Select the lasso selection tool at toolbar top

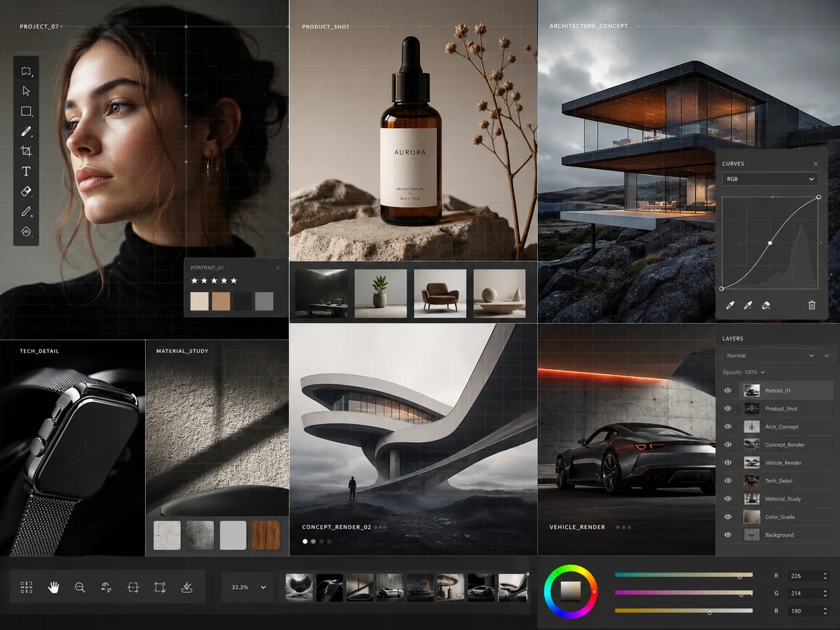pyautogui.click(x=26, y=71)
